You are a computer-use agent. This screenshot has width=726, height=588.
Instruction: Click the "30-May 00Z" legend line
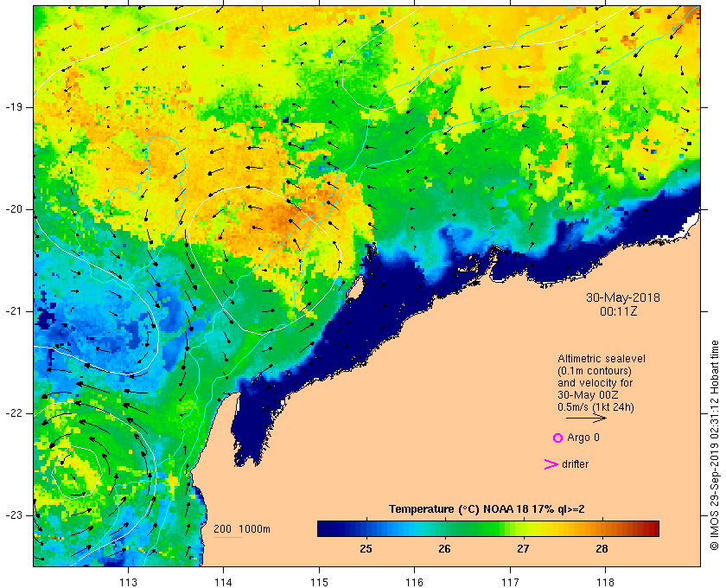point(588,395)
